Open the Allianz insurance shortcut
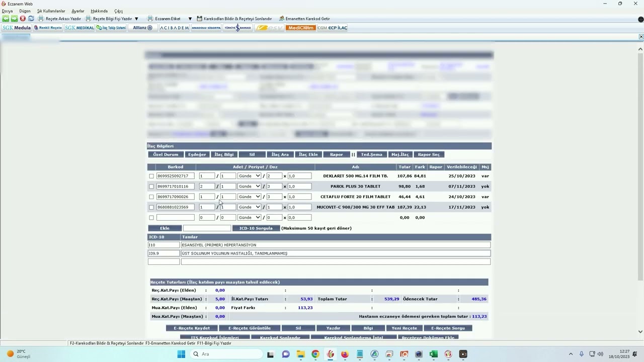The height and width of the screenshot is (362, 644). click(x=143, y=28)
